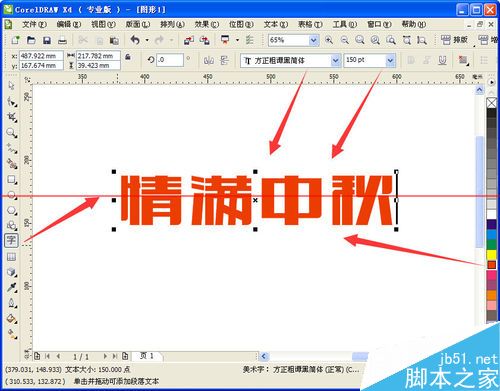Open a file from toolbar
The image size is (500, 391).
tap(31, 40)
